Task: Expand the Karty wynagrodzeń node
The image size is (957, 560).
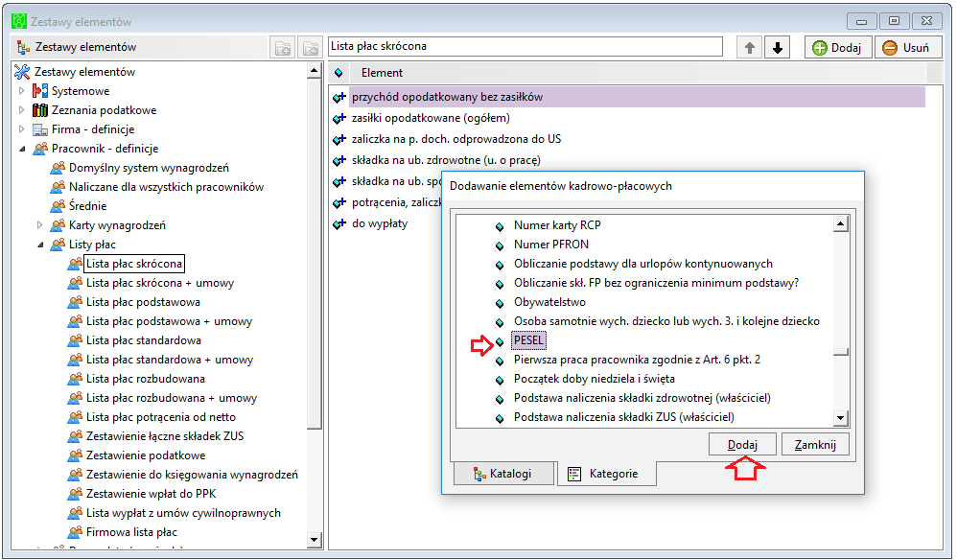Action: point(39,225)
